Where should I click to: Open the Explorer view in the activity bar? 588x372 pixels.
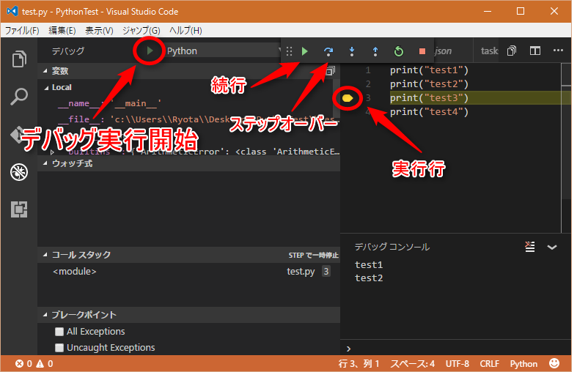19,59
